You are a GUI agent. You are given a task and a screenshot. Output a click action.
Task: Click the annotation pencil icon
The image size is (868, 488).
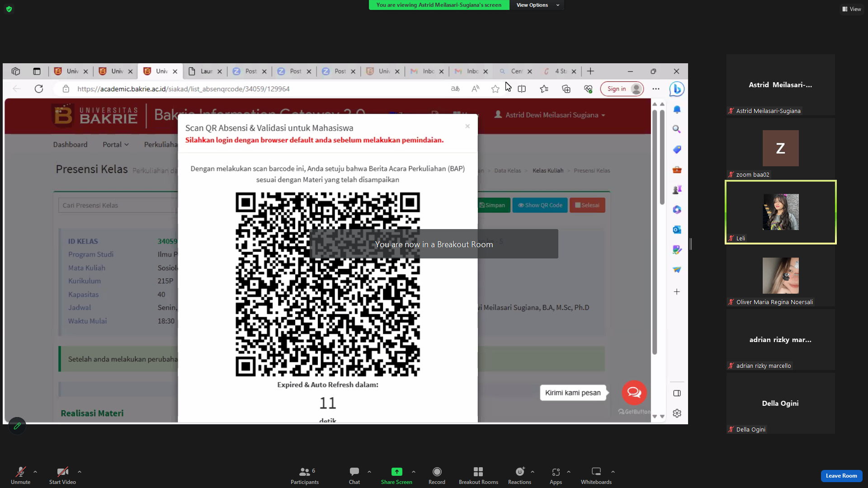[x=17, y=426]
